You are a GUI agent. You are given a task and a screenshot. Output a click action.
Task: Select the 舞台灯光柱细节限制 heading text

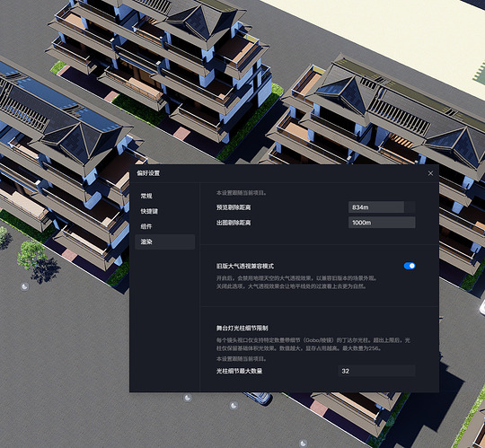pyautogui.click(x=242, y=328)
